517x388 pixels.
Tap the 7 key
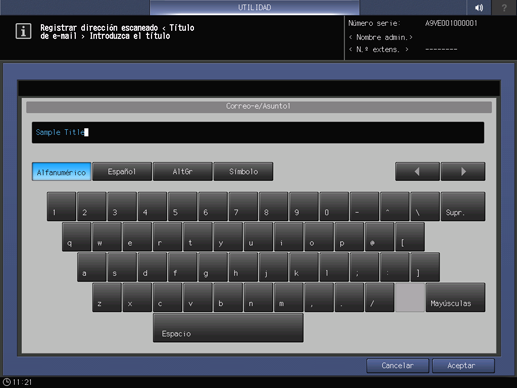coord(243,206)
